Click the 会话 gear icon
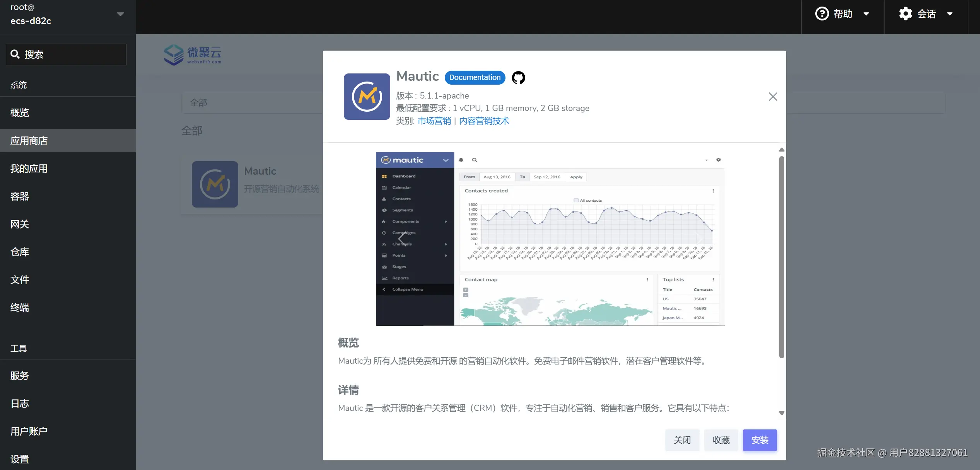 [x=905, y=14]
